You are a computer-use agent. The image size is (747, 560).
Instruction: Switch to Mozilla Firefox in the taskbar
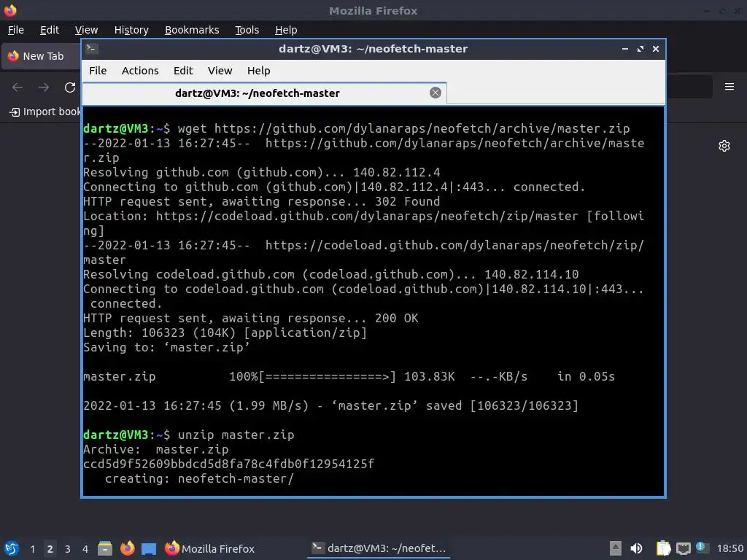point(209,548)
